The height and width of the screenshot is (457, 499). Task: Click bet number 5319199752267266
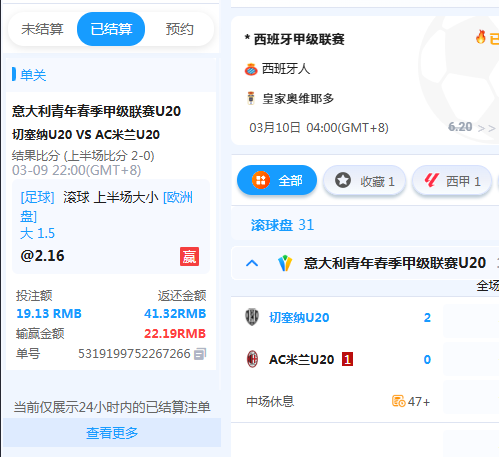[x=134, y=354]
